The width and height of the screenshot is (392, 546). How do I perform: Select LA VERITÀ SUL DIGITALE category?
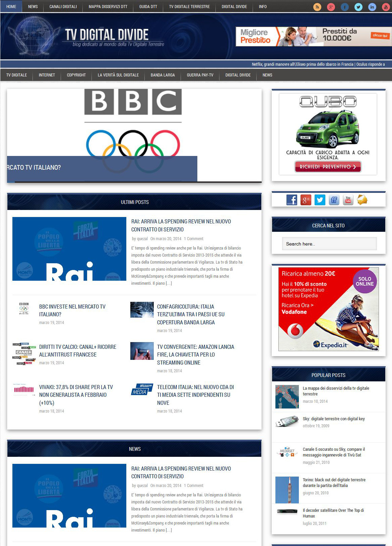(118, 75)
